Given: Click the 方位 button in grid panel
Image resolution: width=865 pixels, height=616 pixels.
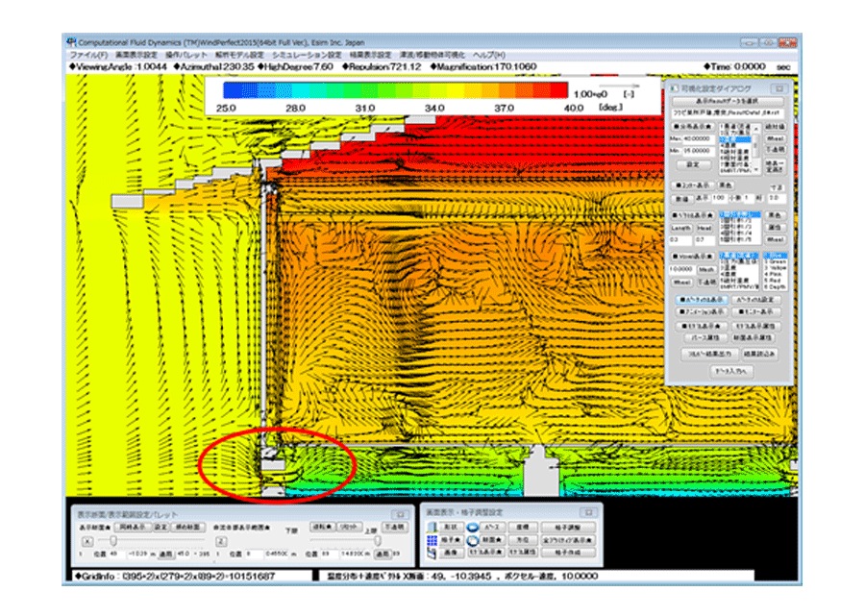Looking at the screenshot, I should point(522,540).
